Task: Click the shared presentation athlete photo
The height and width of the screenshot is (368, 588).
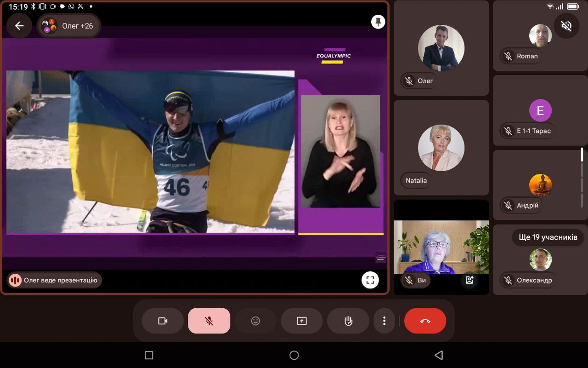Action: tap(150, 152)
